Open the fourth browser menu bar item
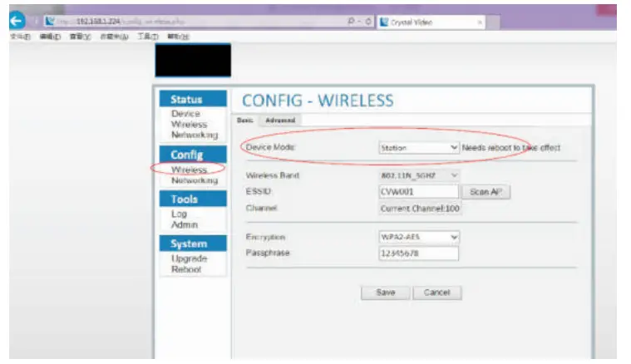The height and width of the screenshot is (364, 631). [114, 37]
